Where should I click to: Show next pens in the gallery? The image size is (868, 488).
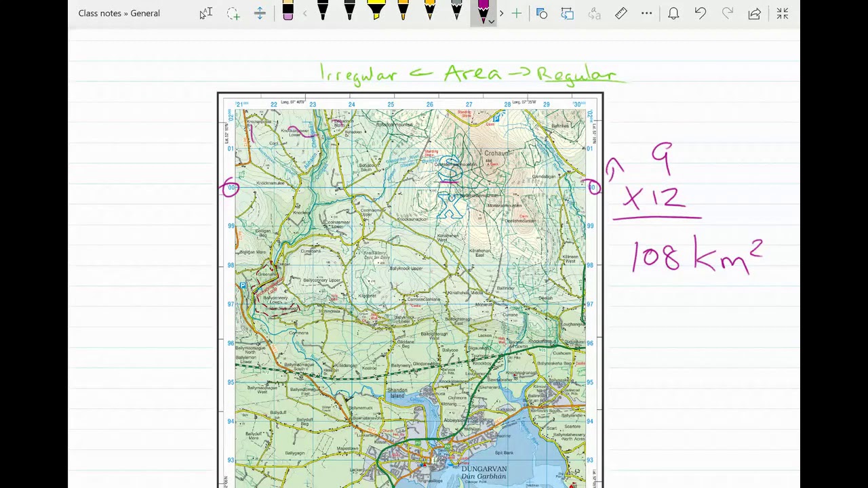[501, 14]
